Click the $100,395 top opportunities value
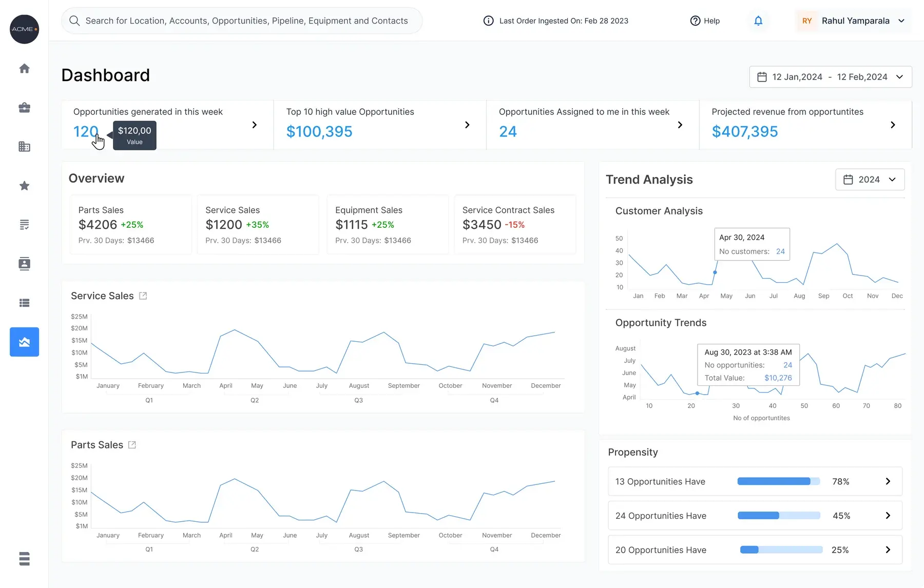The width and height of the screenshot is (924, 588). [x=319, y=132]
